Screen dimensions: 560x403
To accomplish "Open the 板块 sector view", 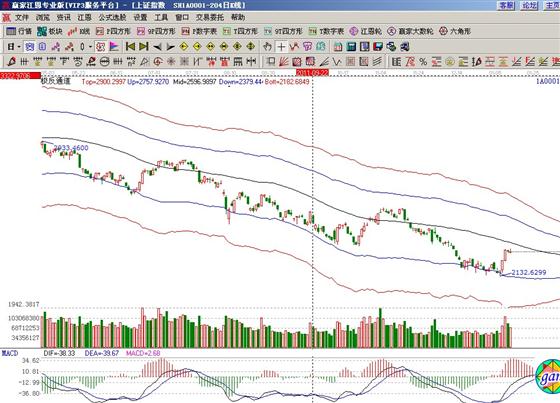I will pos(50,31).
